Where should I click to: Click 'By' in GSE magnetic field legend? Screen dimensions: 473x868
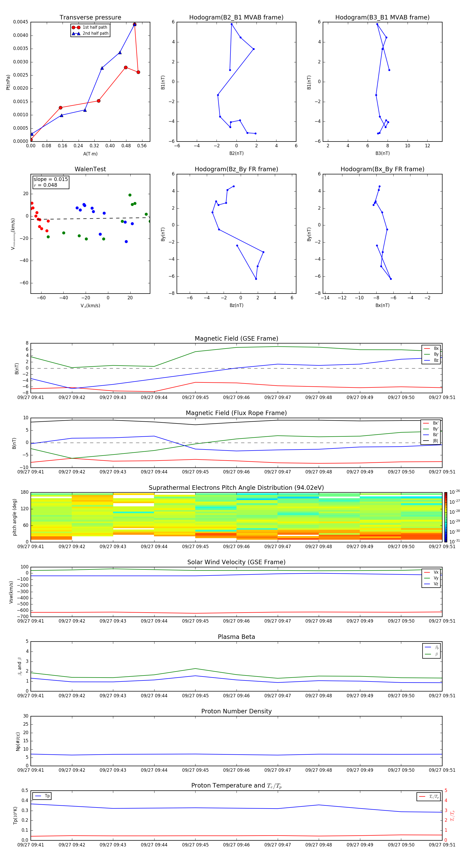(x=431, y=354)
